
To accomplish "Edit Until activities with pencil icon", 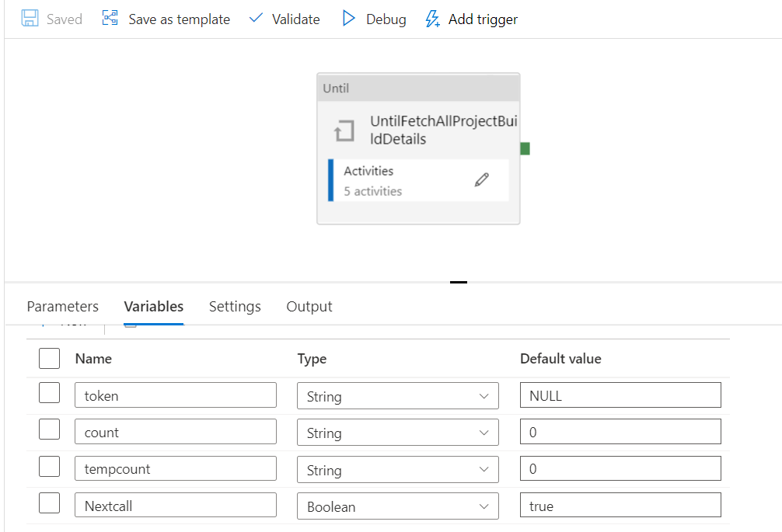I will [482, 180].
